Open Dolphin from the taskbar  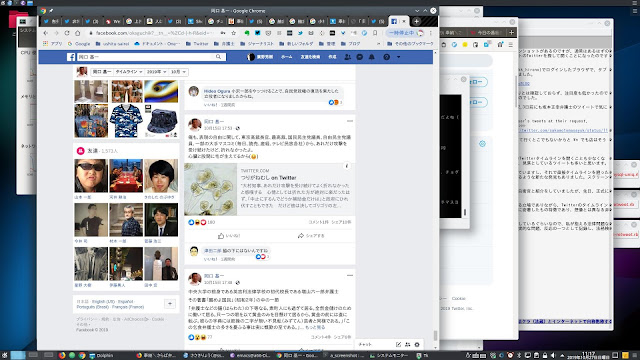coord(101,356)
